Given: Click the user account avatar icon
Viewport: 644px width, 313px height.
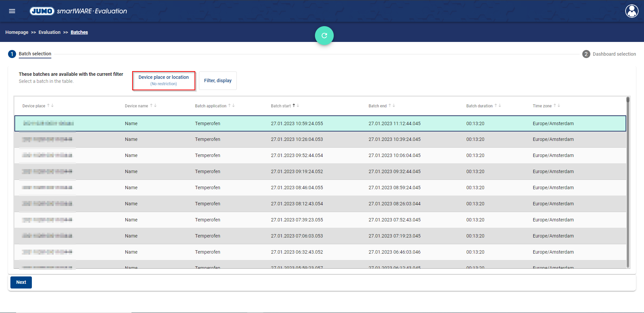Looking at the screenshot, I should click(x=632, y=11).
